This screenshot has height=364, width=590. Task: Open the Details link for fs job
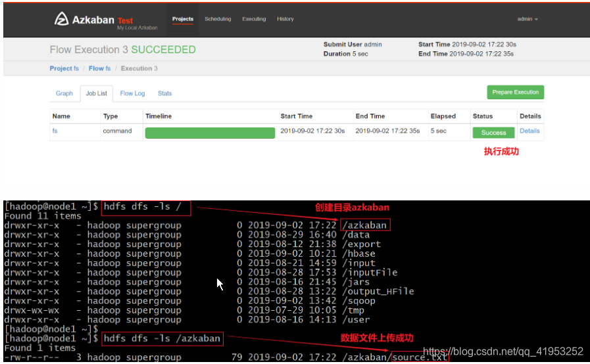coord(529,131)
